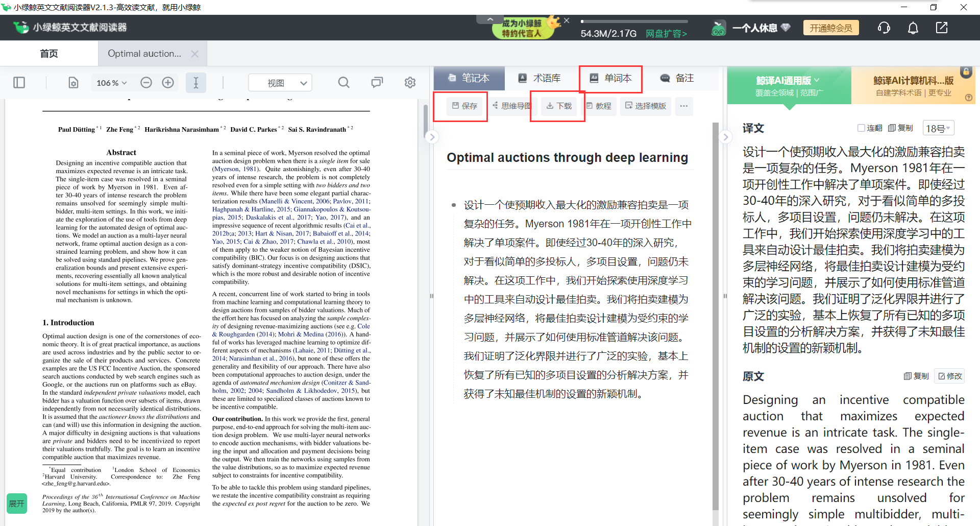The height and width of the screenshot is (526, 980).
Task: Click the notes panel vertical scrollbar
Action: pyautogui.click(x=716, y=317)
